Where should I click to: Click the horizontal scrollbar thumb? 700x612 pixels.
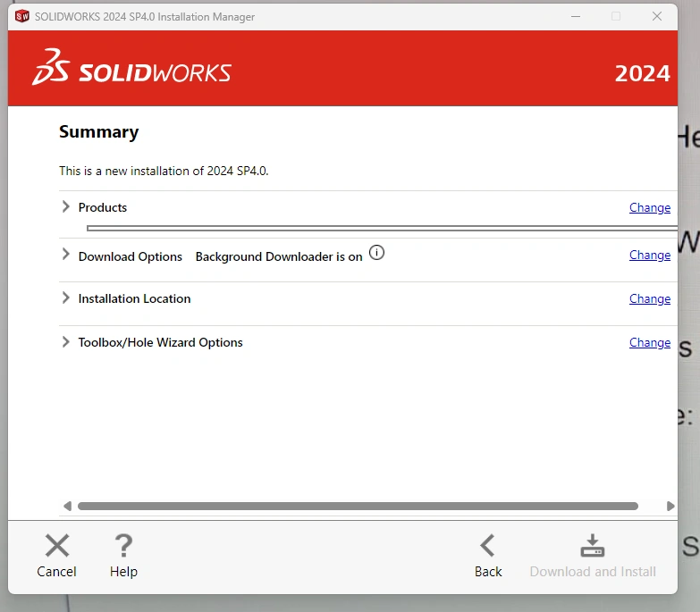coord(358,506)
